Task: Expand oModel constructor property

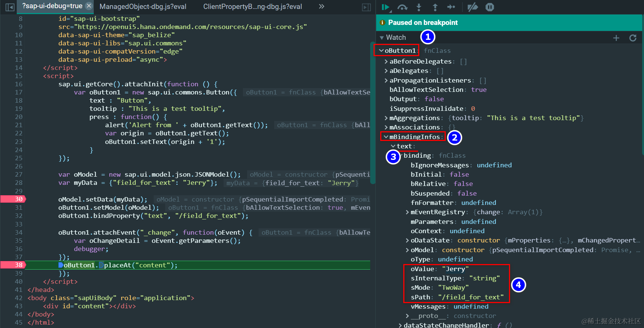Action: 407,250
